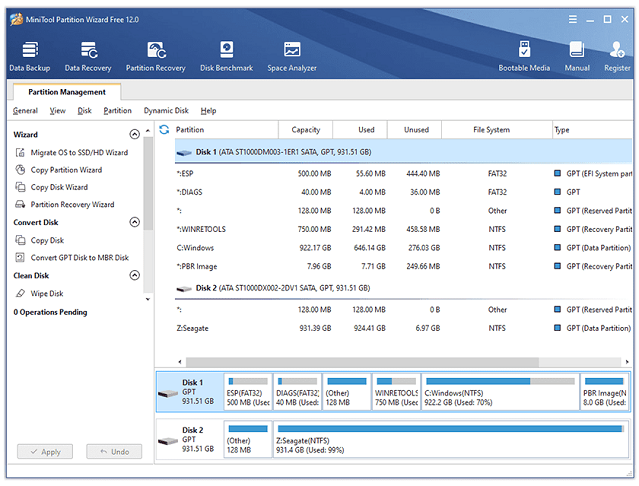Click the type icon of Z:Seagate row
Image resolution: width=639 pixels, height=486 pixels.
[557, 328]
